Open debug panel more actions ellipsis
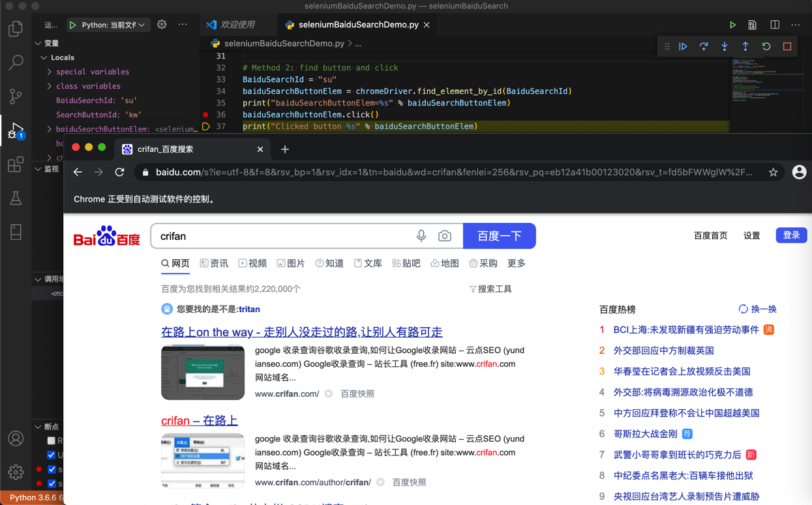812x505 pixels. click(183, 25)
